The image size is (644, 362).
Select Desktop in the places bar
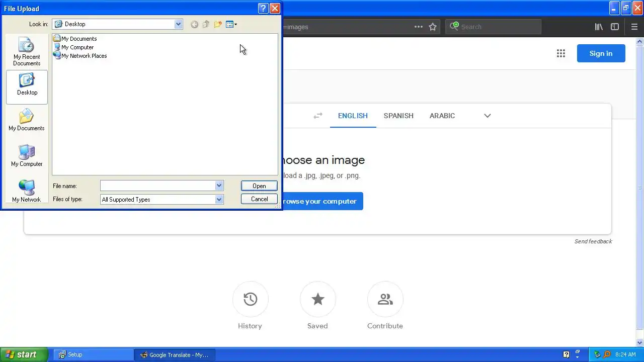pyautogui.click(x=27, y=87)
